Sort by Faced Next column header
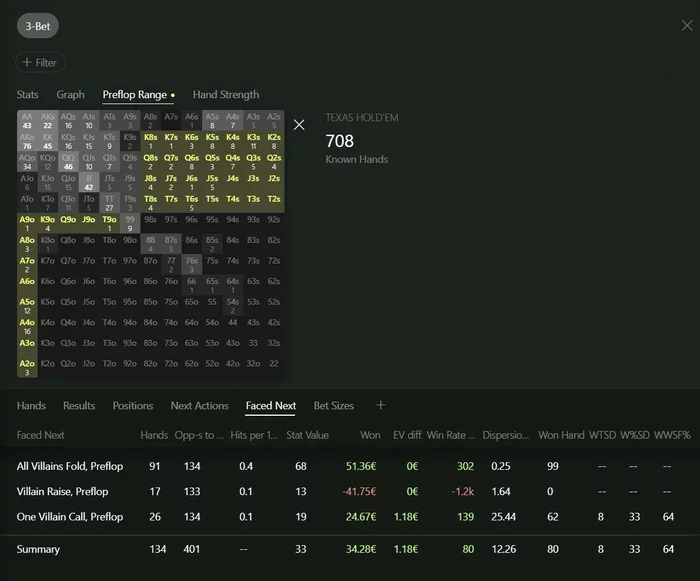 point(40,435)
